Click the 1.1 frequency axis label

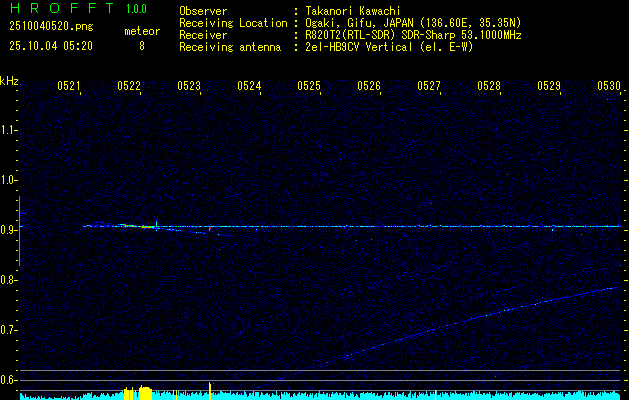(x=9, y=130)
